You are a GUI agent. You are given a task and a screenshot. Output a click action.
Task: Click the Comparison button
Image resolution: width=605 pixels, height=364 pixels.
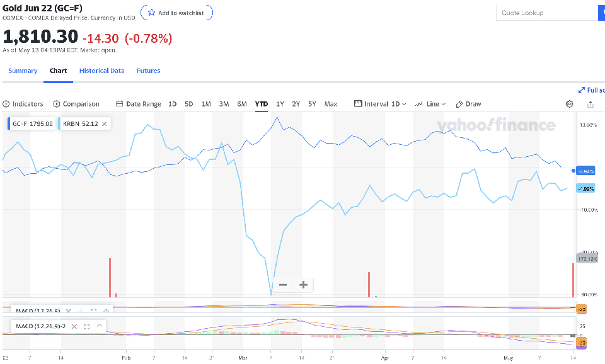click(76, 104)
